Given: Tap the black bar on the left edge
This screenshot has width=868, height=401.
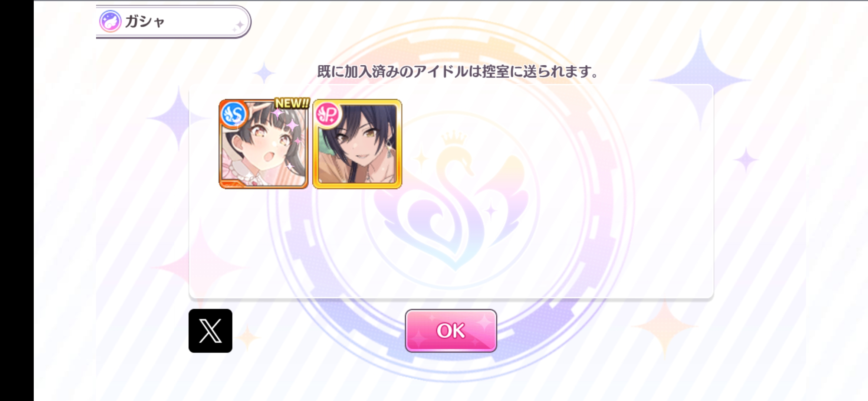Looking at the screenshot, I should coord(17,200).
